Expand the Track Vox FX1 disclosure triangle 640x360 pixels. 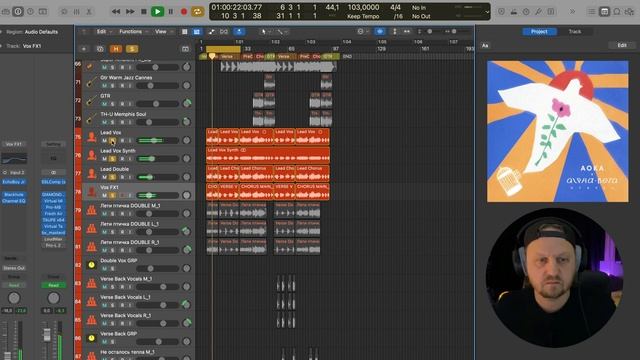pos(2,46)
